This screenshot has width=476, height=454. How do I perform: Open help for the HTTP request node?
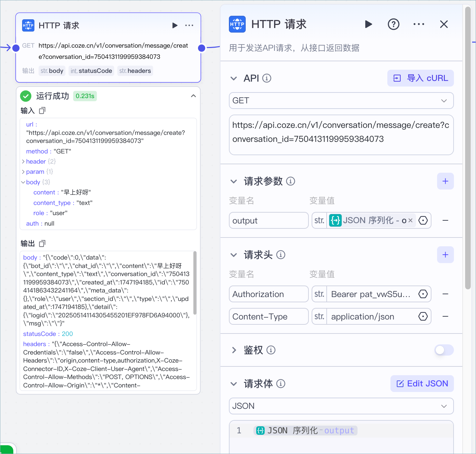coord(394,24)
